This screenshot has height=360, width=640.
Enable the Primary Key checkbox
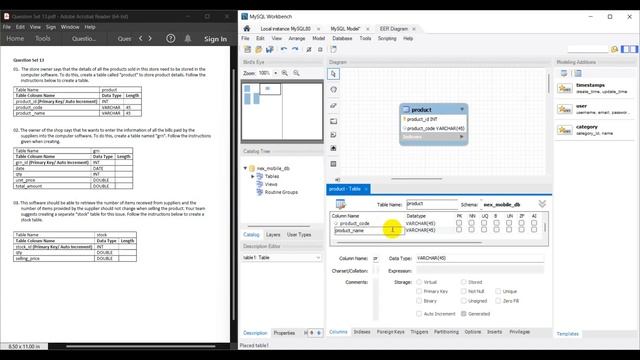(x=419, y=291)
